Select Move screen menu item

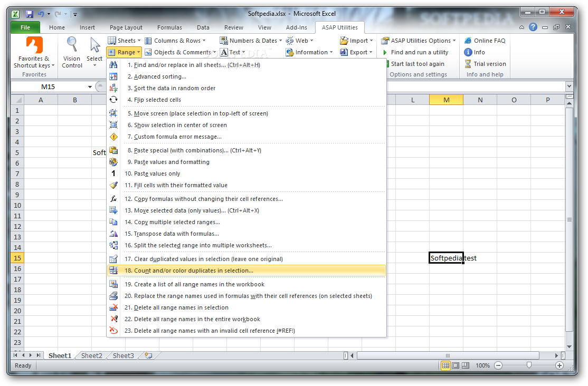coord(246,113)
